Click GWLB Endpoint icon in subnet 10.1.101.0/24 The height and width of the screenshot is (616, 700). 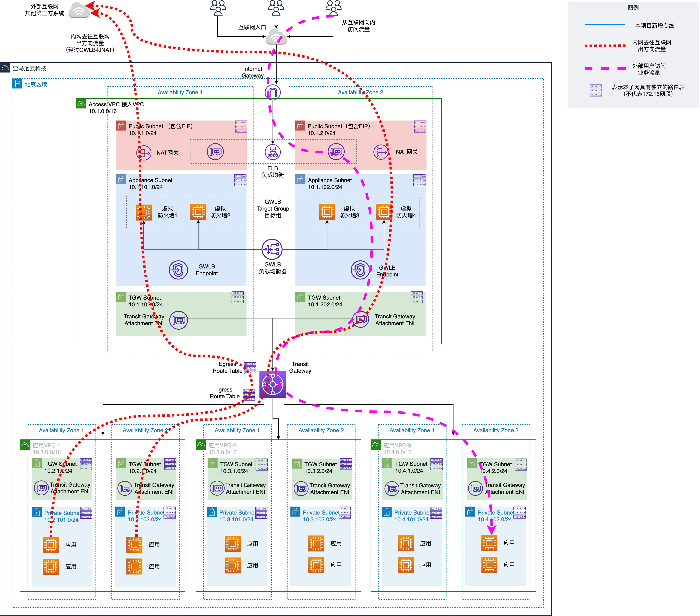pyautogui.click(x=178, y=270)
